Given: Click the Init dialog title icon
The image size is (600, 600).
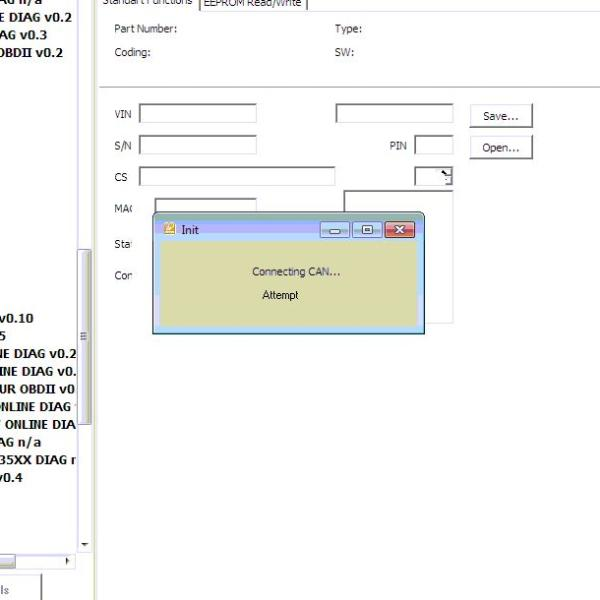Looking at the screenshot, I should (170, 229).
